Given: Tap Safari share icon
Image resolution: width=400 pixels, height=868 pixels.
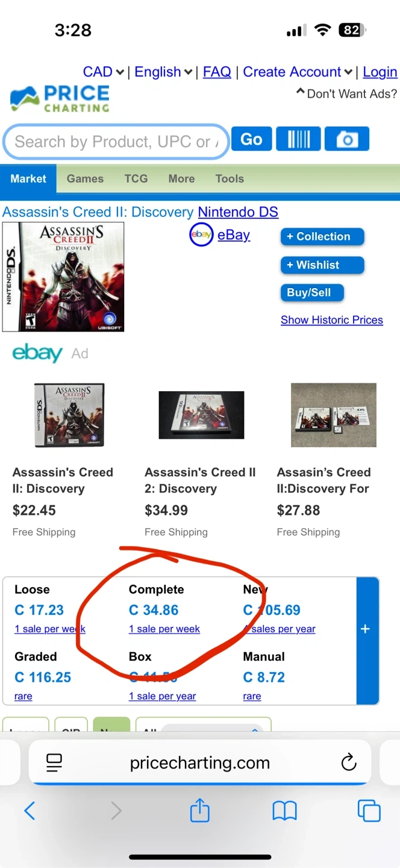Looking at the screenshot, I should coord(199,811).
